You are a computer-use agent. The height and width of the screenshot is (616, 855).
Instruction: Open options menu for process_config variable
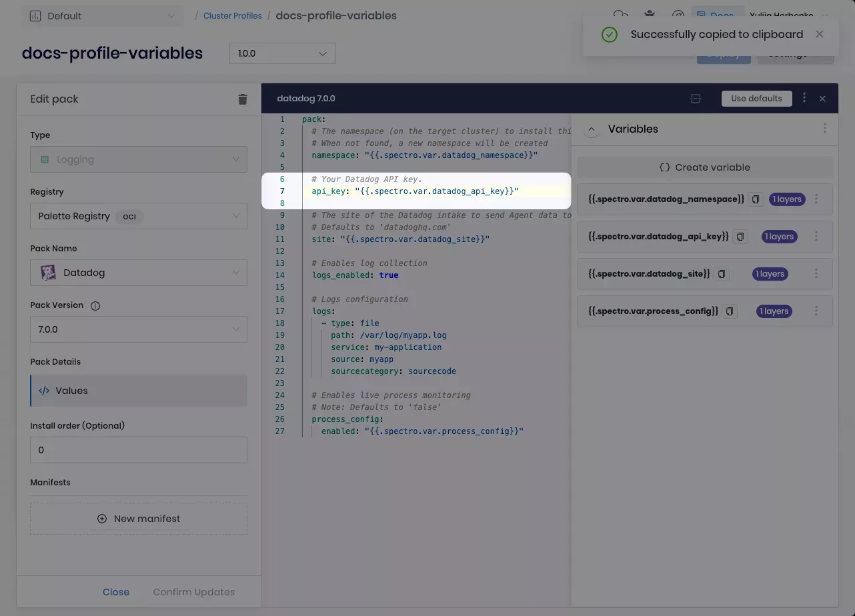click(816, 311)
